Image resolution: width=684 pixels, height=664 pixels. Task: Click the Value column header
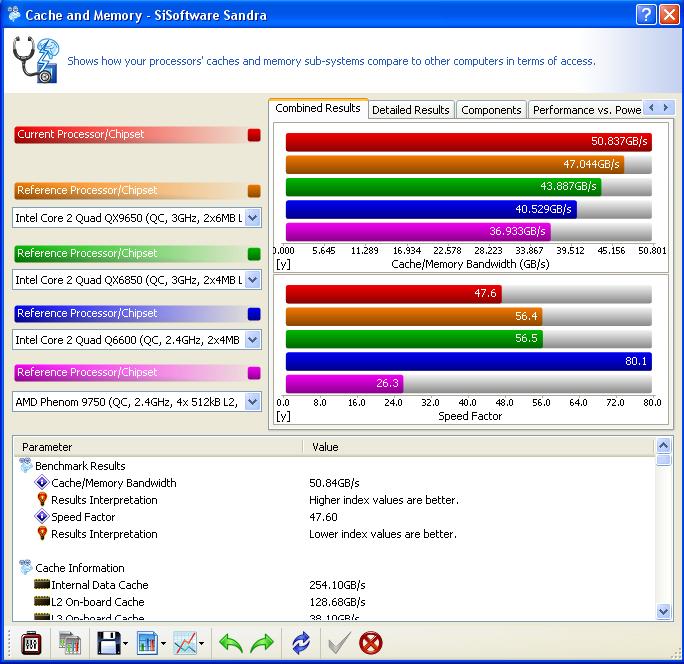479,447
